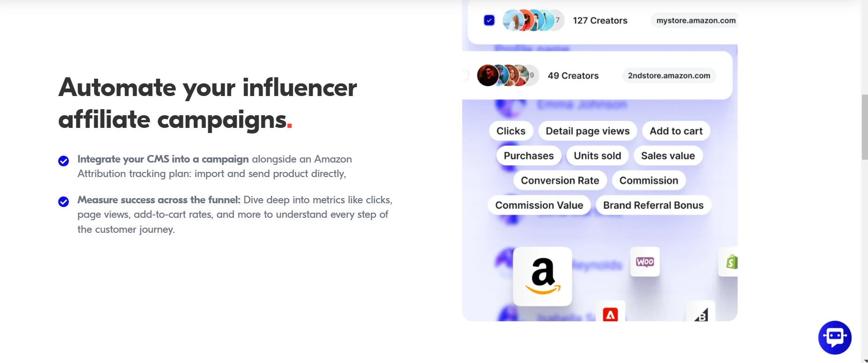Uncheck the 127 Creators checkbox
Viewport: 868px width, 363px height.
pyautogui.click(x=489, y=20)
